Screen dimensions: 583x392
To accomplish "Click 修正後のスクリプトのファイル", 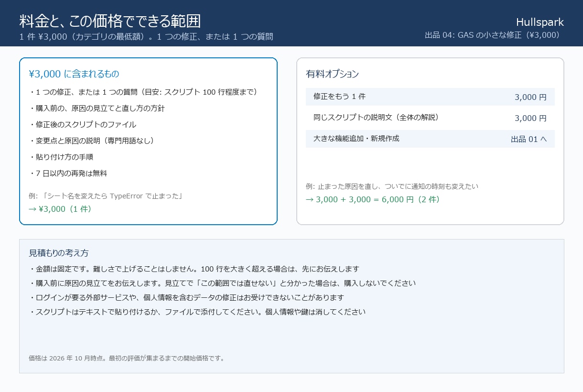I will click(82, 124).
